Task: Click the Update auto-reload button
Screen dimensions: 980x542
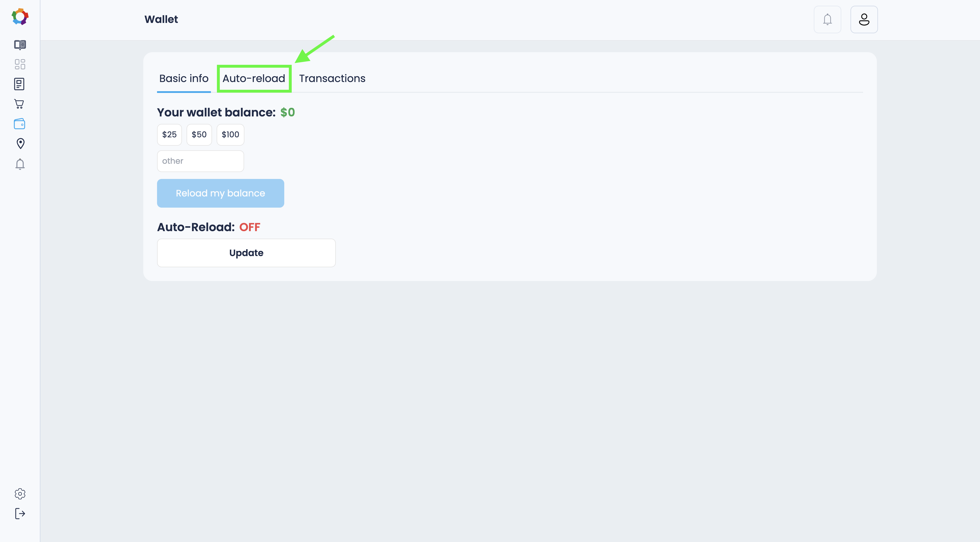Action: [x=246, y=253]
